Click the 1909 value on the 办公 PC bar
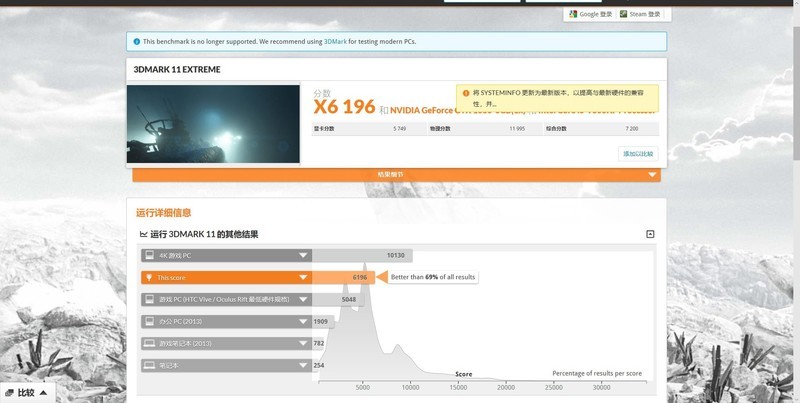The height and width of the screenshot is (403, 800). (x=320, y=321)
